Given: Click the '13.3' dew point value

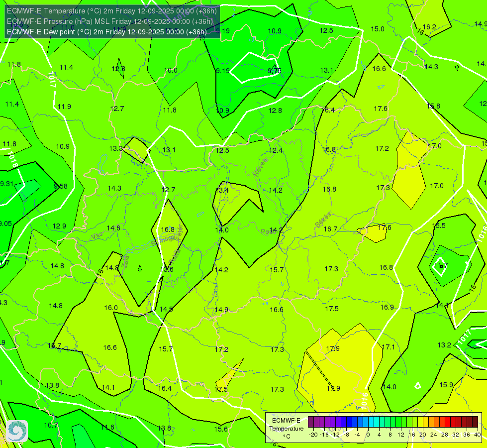Looking at the screenshot, I should pyautogui.click(x=116, y=149).
